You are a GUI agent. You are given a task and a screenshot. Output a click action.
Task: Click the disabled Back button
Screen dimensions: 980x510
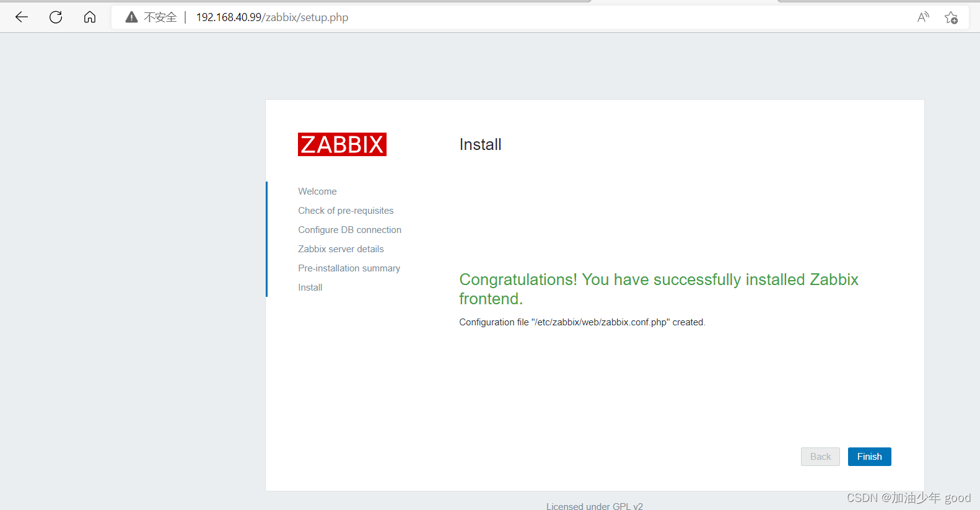(820, 457)
